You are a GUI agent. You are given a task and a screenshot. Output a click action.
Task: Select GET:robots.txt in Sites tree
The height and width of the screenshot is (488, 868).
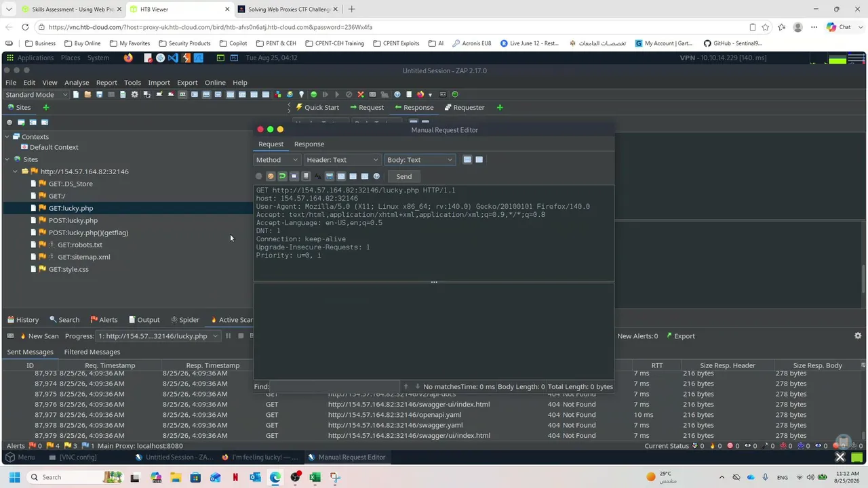(80, 245)
